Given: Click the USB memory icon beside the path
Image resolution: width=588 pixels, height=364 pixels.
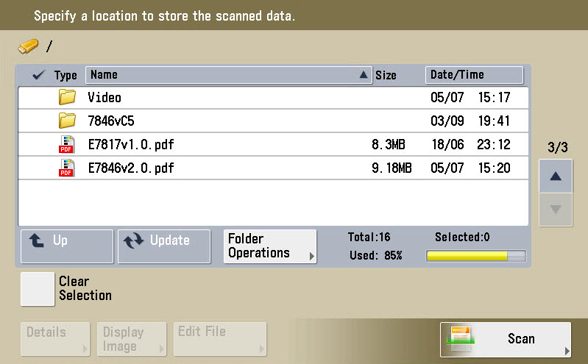Looking at the screenshot, I should coord(28,46).
